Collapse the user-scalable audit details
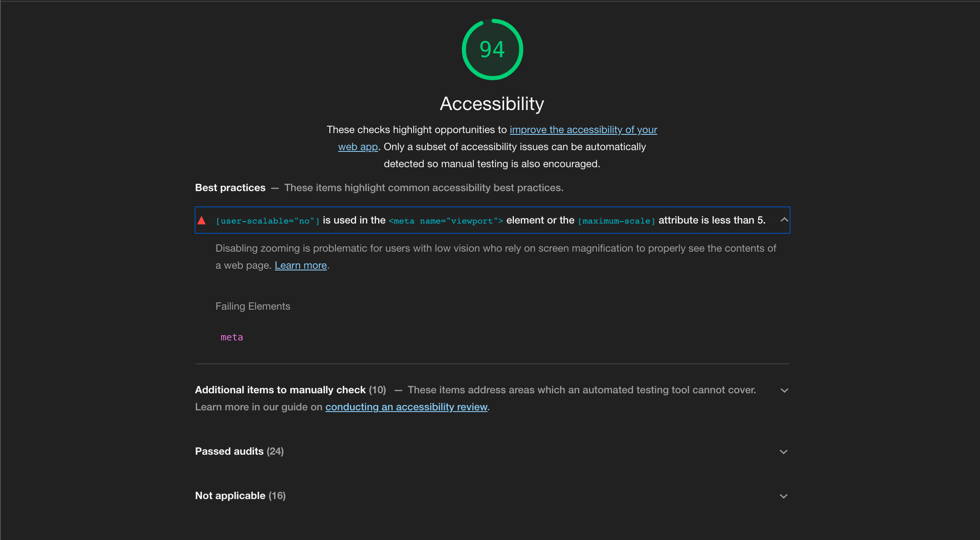The height and width of the screenshot is (540, 980). coord(784,220)
